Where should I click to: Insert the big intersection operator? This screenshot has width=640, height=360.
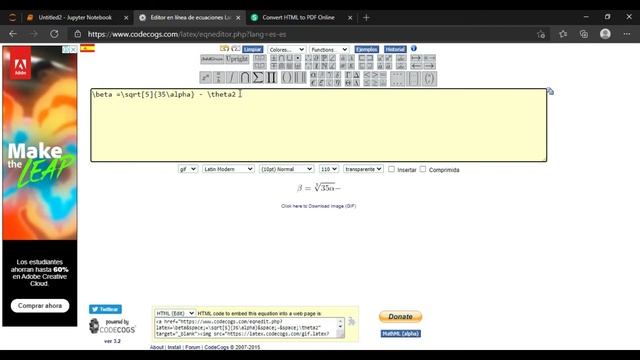(x=244, y=78)
